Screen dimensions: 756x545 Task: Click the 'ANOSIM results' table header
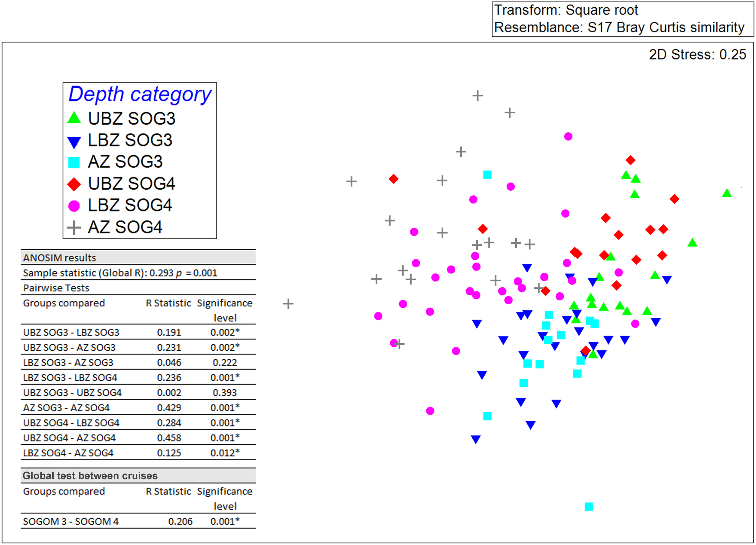pos(60,258)
